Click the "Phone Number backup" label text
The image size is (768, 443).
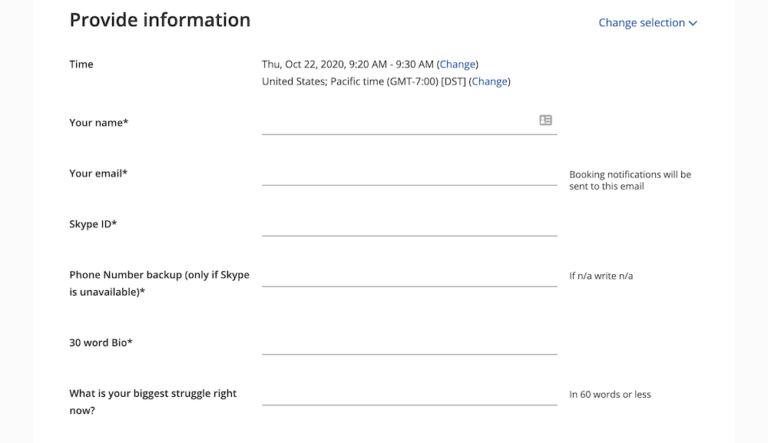click(159, 275)
